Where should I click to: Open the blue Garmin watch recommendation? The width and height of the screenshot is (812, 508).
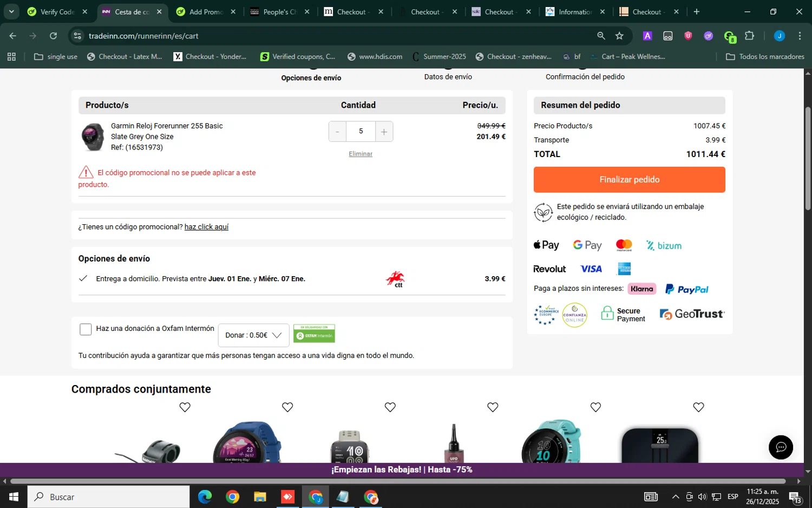coord(247,441)
